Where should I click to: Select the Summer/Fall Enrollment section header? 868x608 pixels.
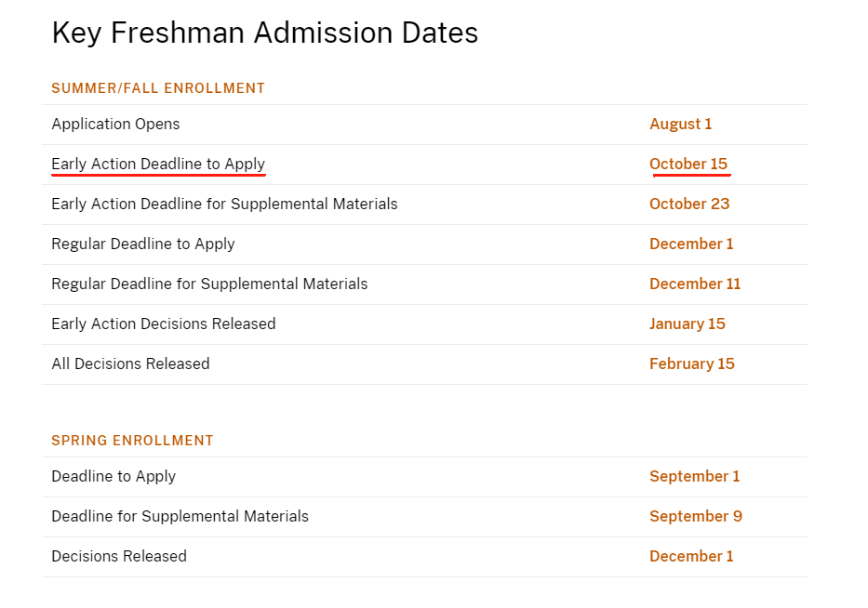(x=158, y=88)
